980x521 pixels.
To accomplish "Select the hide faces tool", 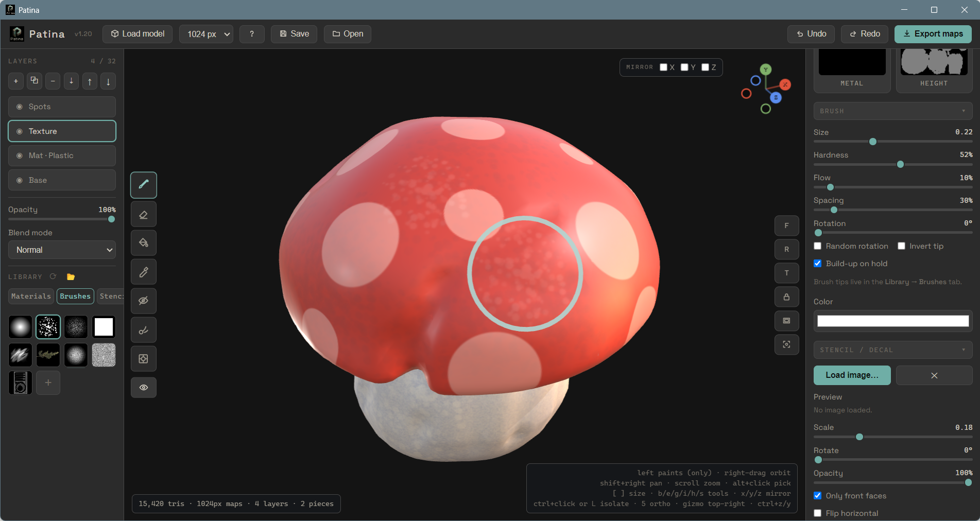I will 144,301.
